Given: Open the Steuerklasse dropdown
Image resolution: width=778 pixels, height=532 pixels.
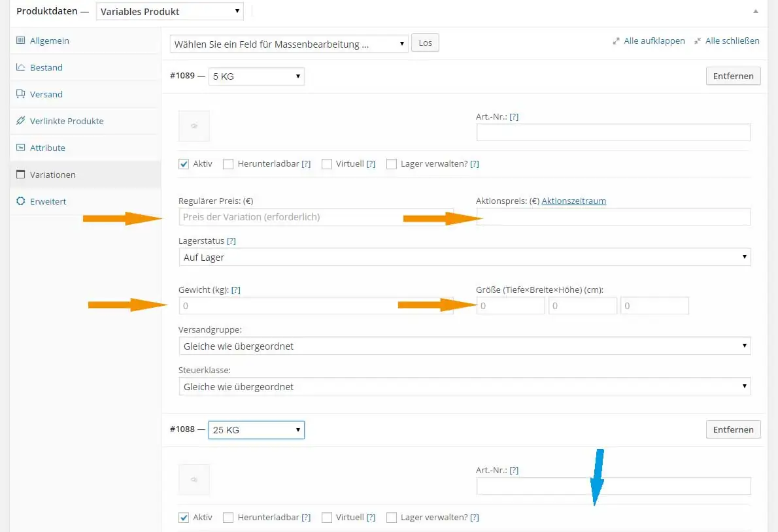Looking at the screenshot, I should point(465,386).
